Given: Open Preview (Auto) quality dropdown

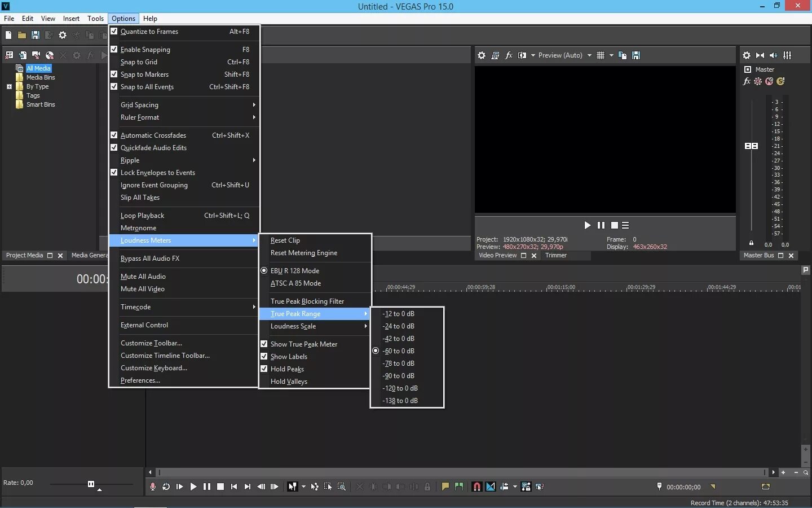Looking at the screenshot, I should coord(589,55).
